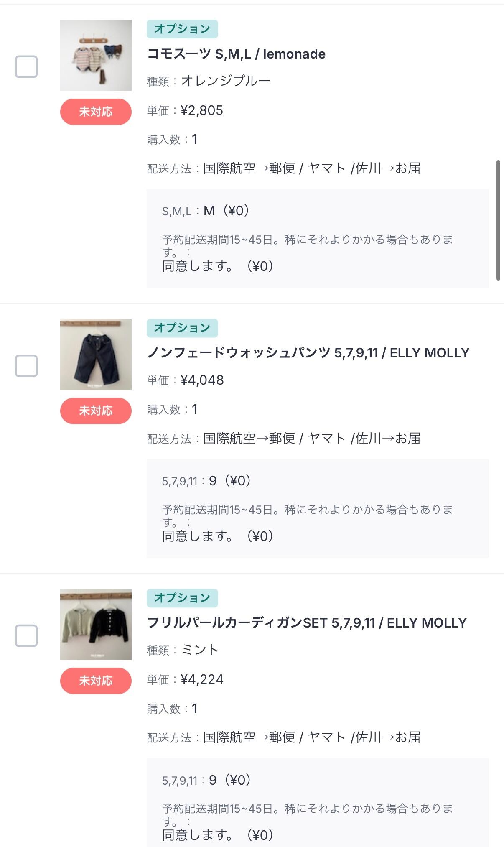Click 未対応 status badge under コモスーツ
This screenshot has height=847, width=504.
[x=96, y=112]
